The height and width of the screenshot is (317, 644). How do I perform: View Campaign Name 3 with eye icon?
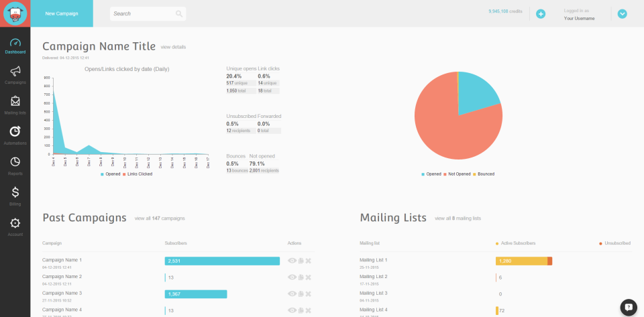(x=292, y=294)
